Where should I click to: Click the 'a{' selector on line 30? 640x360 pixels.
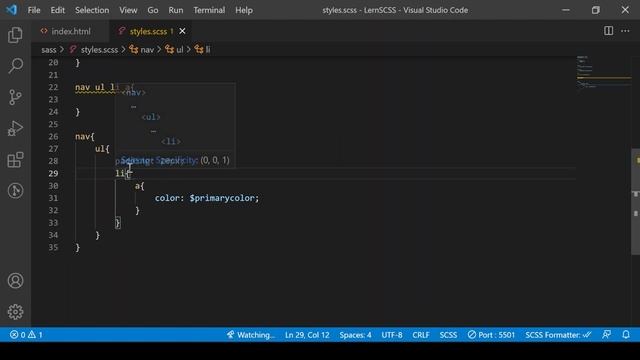click(140, 186)
